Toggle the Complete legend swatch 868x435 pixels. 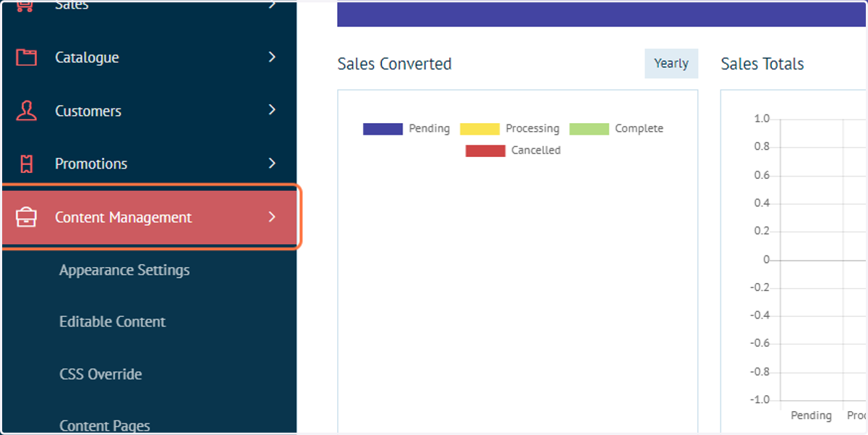[x=589, y=129]
